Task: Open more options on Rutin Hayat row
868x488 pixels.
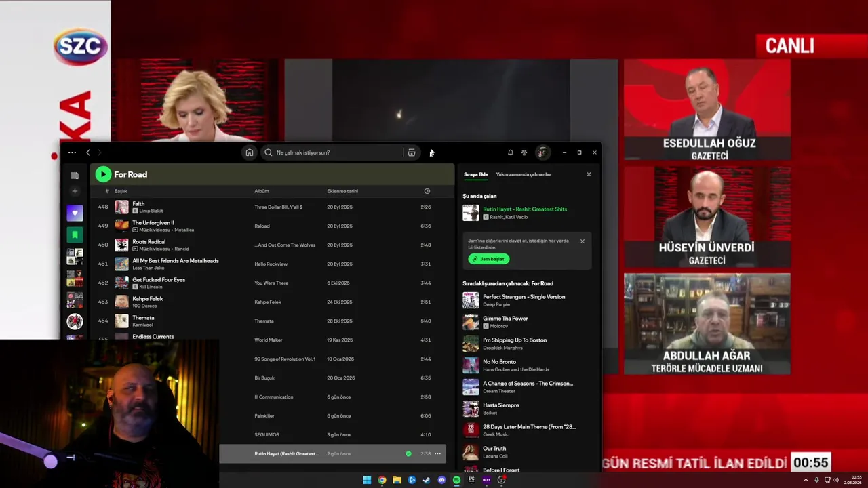Action: [438, 454]
